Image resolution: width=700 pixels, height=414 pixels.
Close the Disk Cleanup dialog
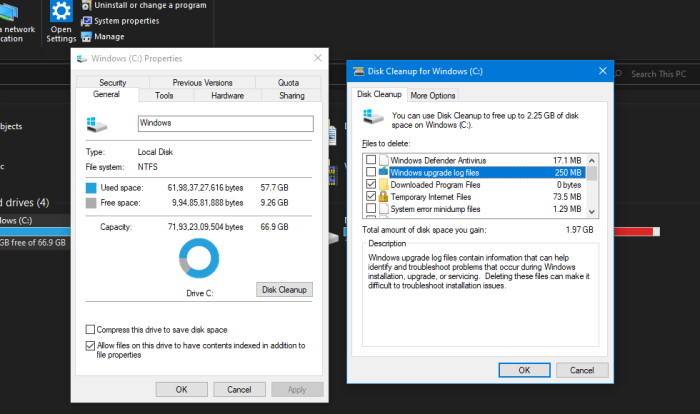[603, 71]
